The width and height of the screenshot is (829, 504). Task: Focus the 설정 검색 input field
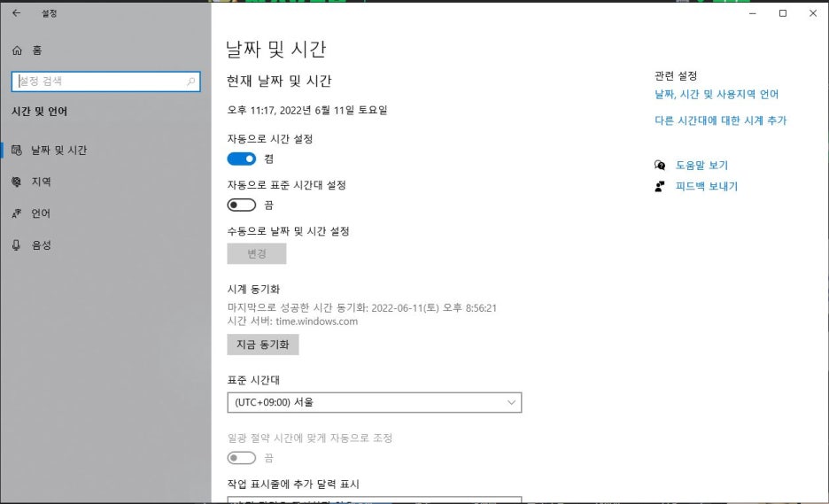[105, 81]
